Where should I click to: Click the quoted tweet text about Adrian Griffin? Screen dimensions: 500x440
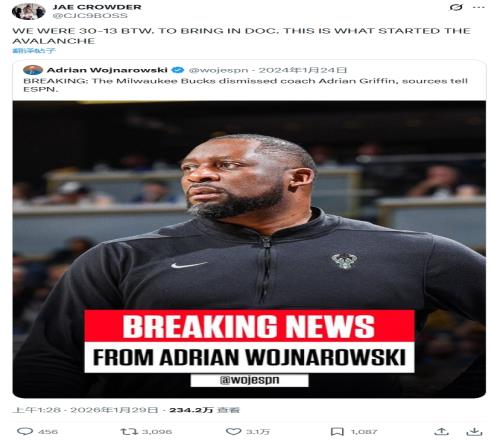coord(246,85)
